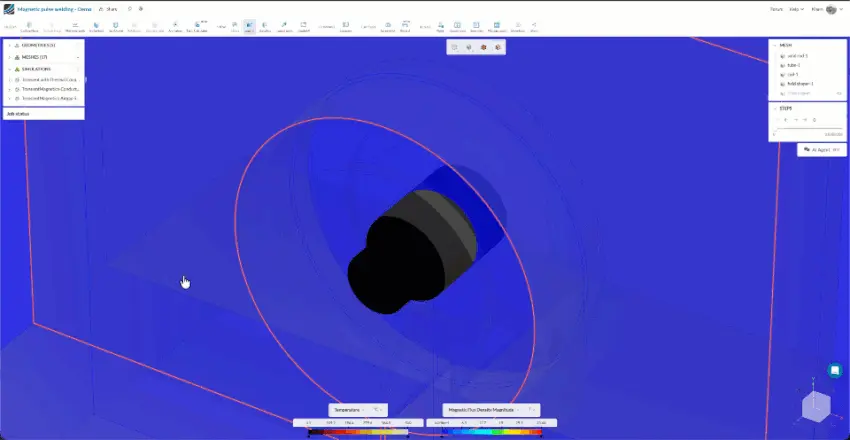Click the Temperature color legend bar
Image resolution: width=850 pixels, height=440 pixels.
point(358,432)
